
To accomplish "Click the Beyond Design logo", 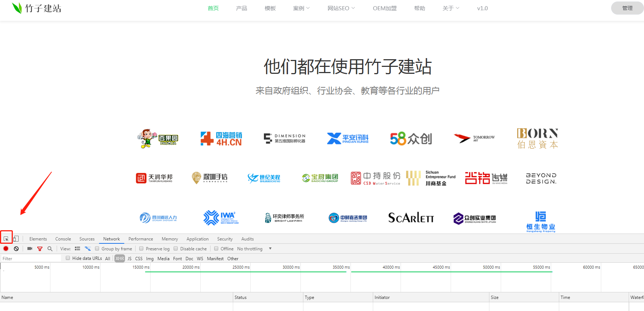I will pyautogui.click(x=541, y=178).
